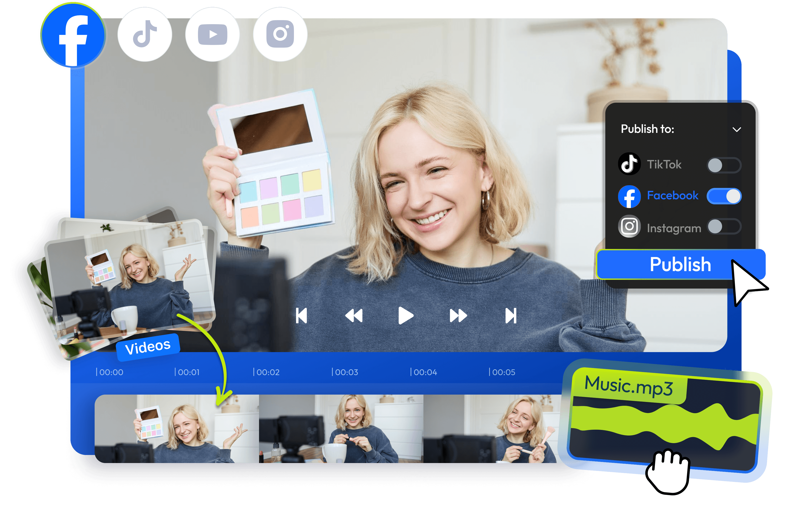This screenshot has width=812, height=508.
Task: Click the Facebook logo in Publish panel
Action: coord(629,196)
